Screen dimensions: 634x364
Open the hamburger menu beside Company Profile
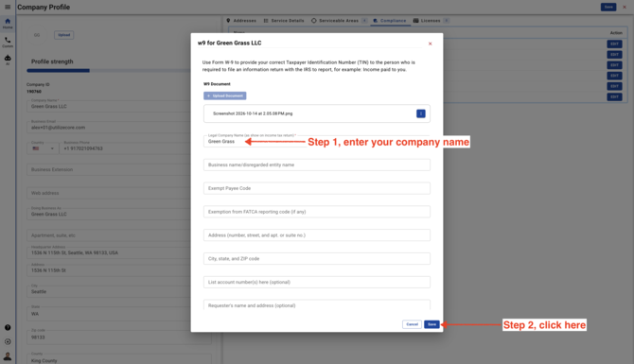pyautogui.click(x=8, y=7)
